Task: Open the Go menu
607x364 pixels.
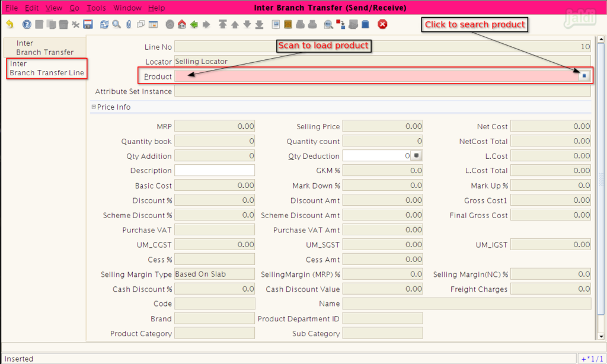Action: pos(74,8)
